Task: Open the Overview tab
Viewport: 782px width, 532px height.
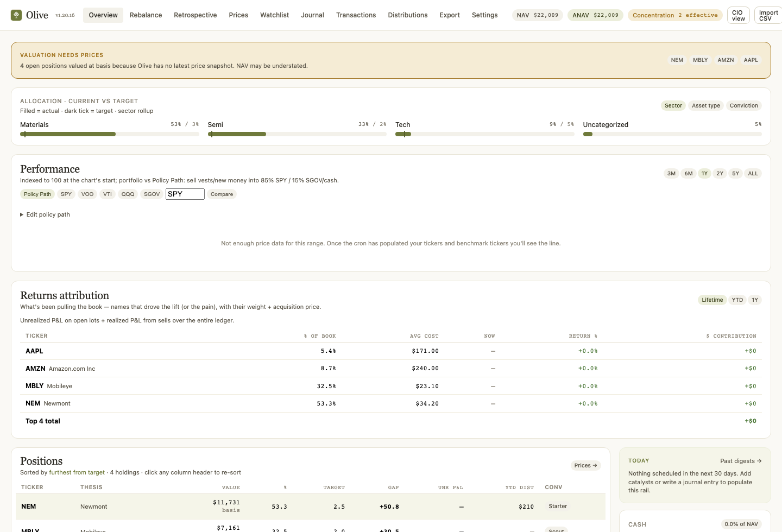Action: 103,15
